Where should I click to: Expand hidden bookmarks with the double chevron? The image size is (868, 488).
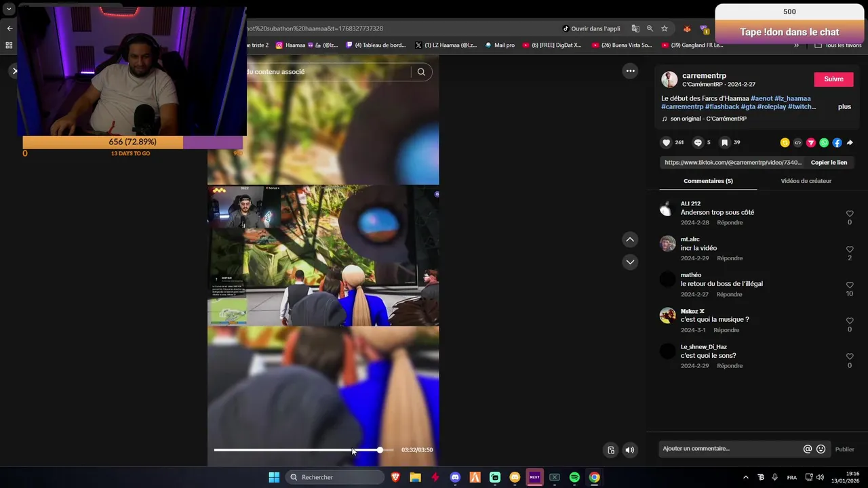point(796,45)
